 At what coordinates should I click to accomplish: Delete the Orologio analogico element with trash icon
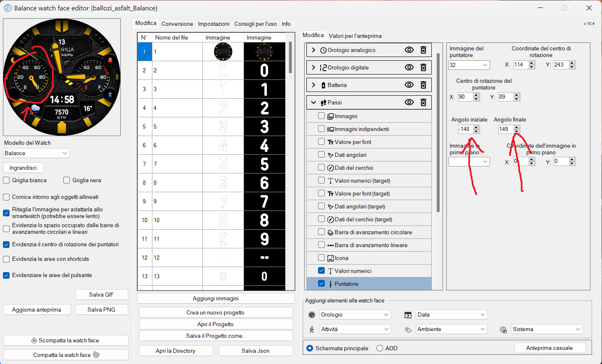(423, 50)
